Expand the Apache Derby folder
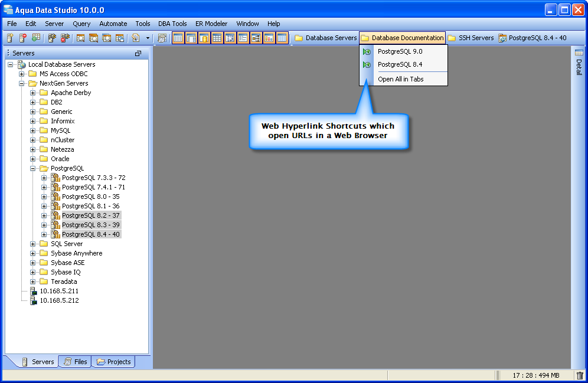This screenshot has width=588, height=383. pos(33,93)
